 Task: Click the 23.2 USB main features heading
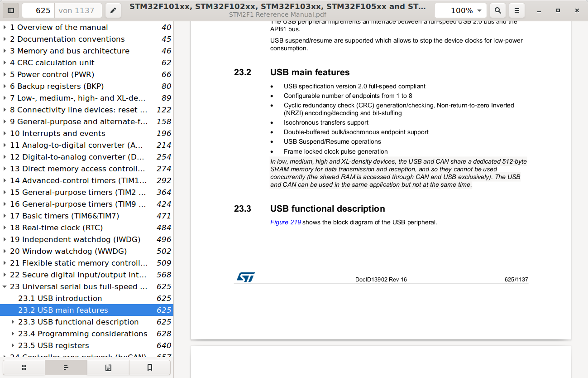[x=292, y=72]
